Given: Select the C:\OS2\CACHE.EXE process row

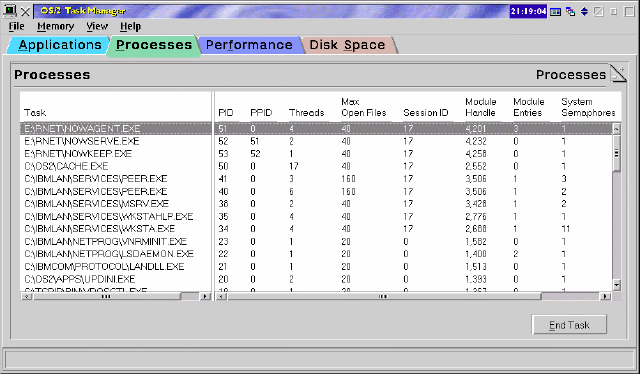Looking at the screenshot, I should click(x=320, y=166).
